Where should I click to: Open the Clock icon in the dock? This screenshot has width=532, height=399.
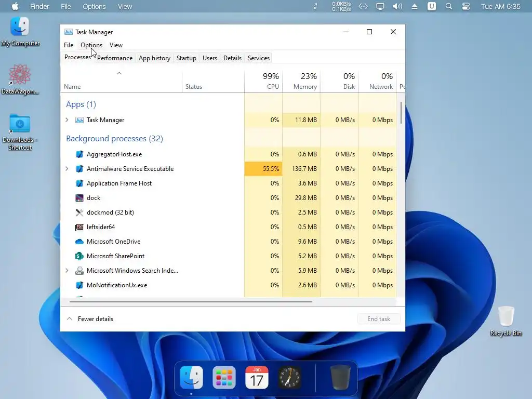pos(289,377)
